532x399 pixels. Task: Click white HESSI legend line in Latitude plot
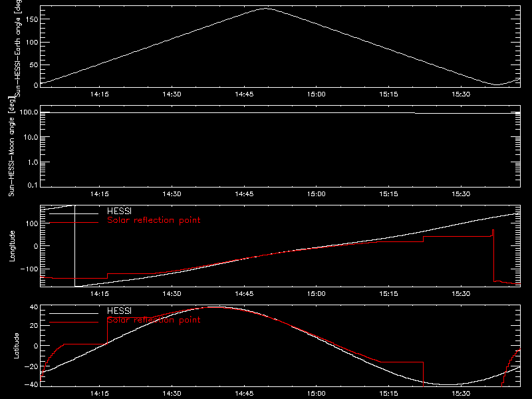(x=74, y=313)
